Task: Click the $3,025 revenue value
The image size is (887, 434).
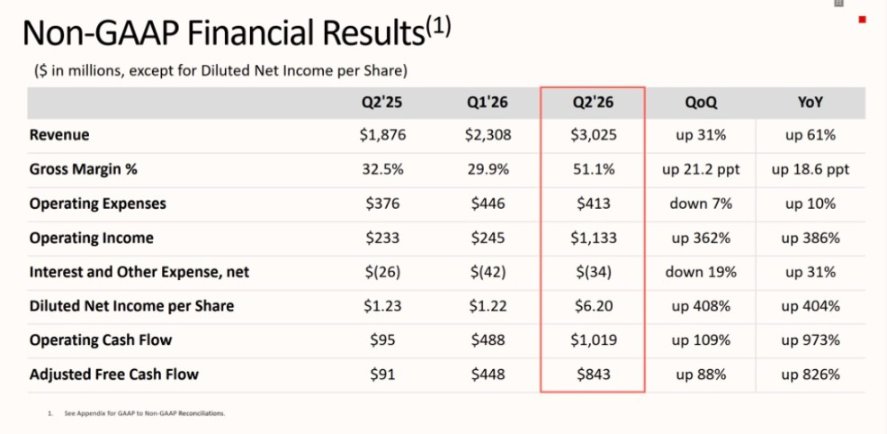Action: tap(592, 135)
